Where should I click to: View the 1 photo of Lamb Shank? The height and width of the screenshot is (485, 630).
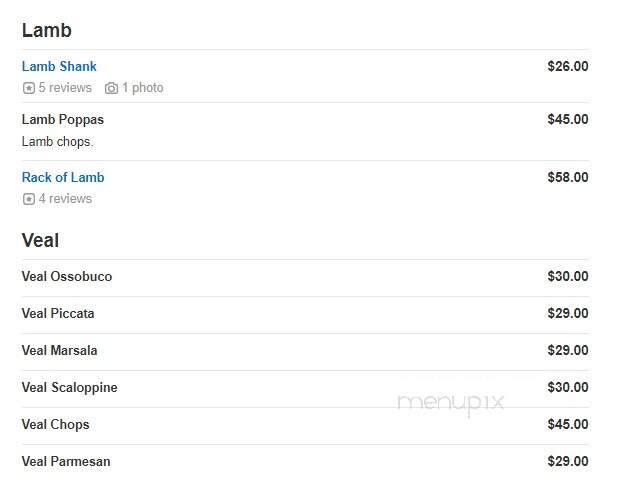point(143,88)
